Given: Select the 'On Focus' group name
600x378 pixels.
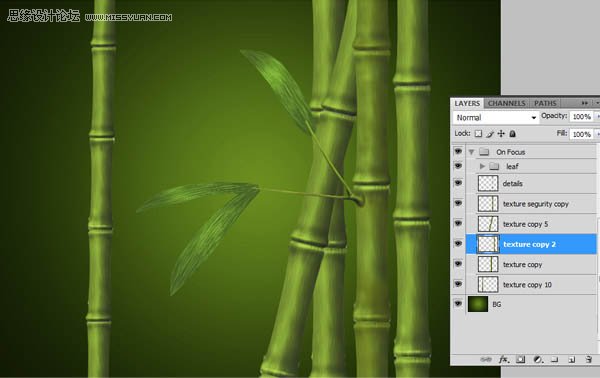Looking at the screenshot, I should (510, 152).
